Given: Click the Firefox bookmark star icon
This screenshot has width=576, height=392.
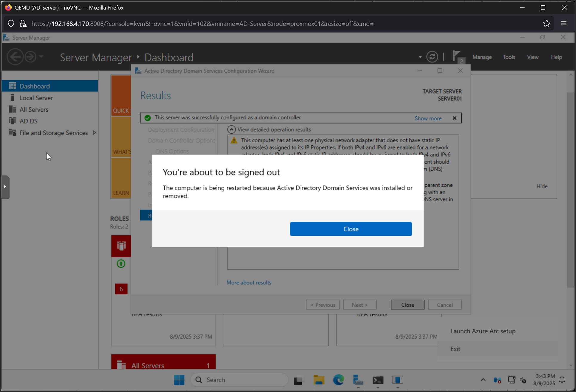Looking at the screenshot, I should pos(546,24).
